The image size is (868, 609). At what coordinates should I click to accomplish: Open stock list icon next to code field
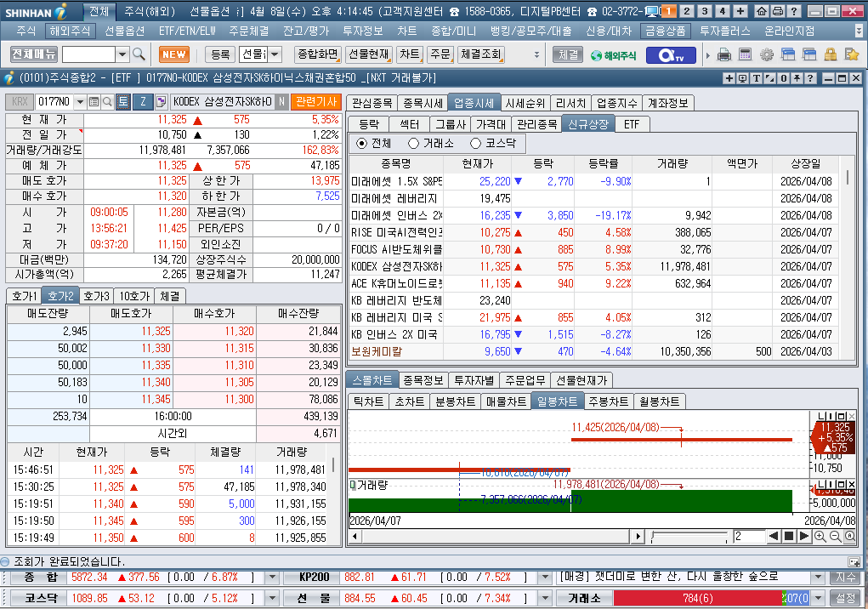tap(94, 101)
